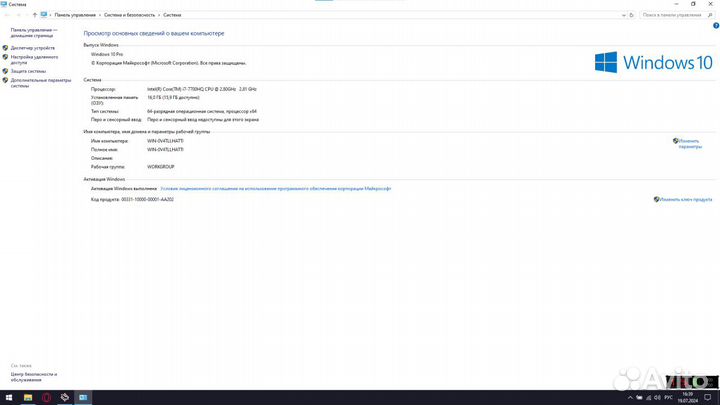Open Настройка удаленного доступа in sidebar
Viewport: 720px width, 405px height.
point(34,60)
